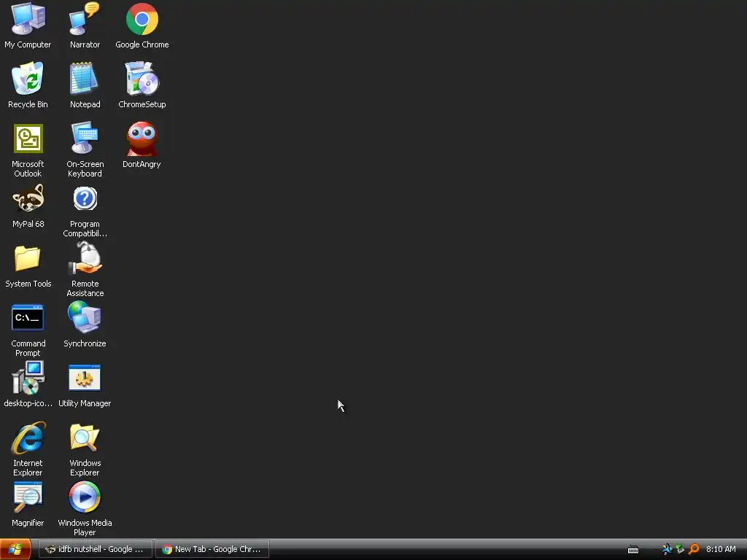Select the Command Prompt shortcut
The height and width of the screenshot is (560, 747).
coord(28,318)
